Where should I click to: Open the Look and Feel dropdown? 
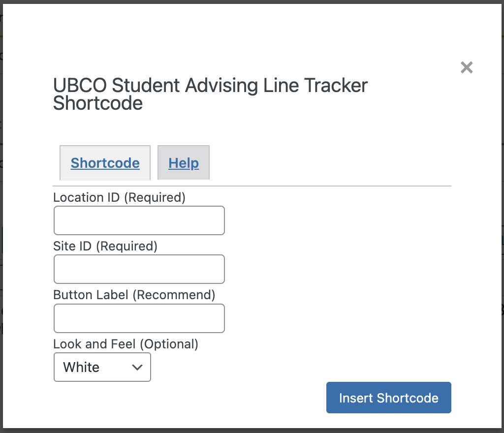coord(102,367)
